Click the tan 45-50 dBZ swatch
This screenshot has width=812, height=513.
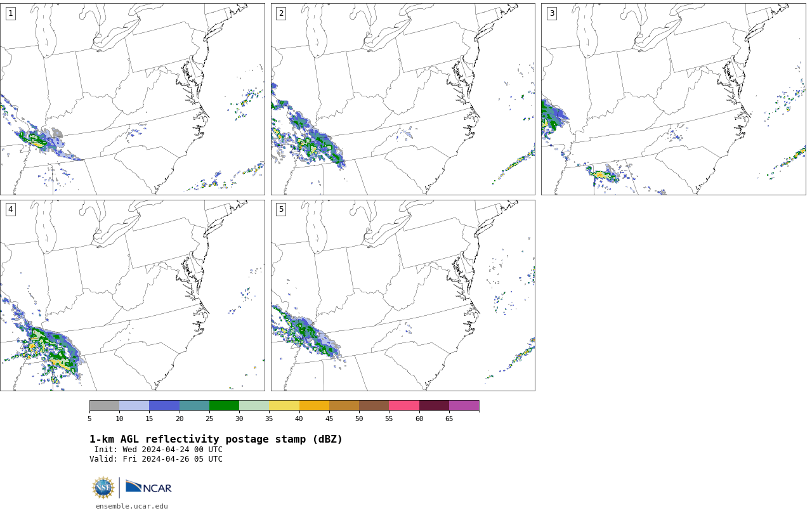point(344,406)
